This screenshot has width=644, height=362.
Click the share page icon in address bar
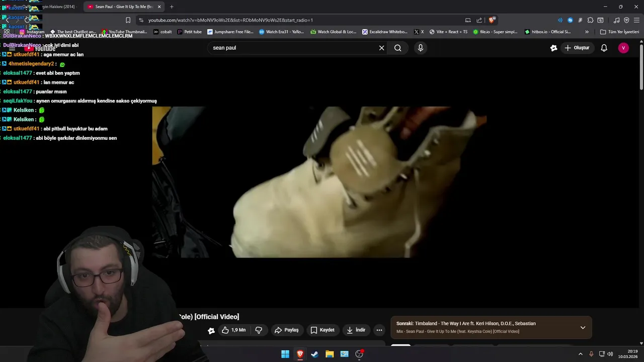479,20
